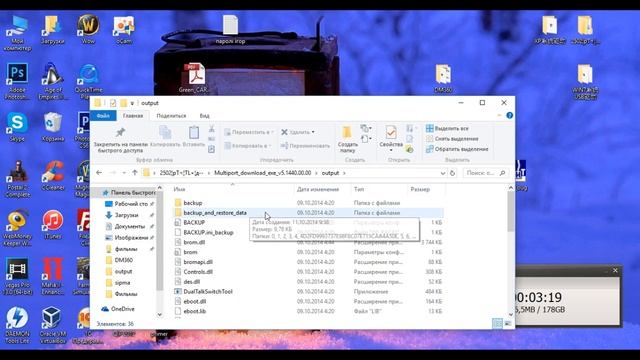Select the Oracle VM VirtualBox desktop icon
Viewport: 640px width, 360px height.
(52, 325)
